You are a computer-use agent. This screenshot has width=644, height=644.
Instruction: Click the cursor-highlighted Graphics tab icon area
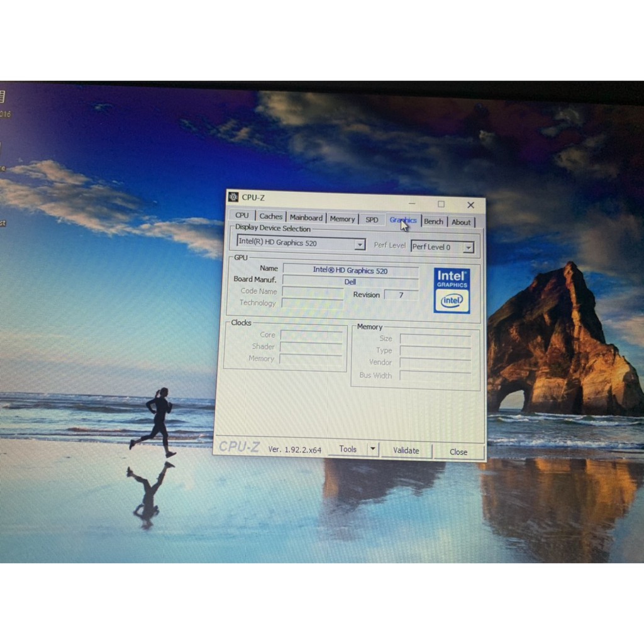[402, 220]
